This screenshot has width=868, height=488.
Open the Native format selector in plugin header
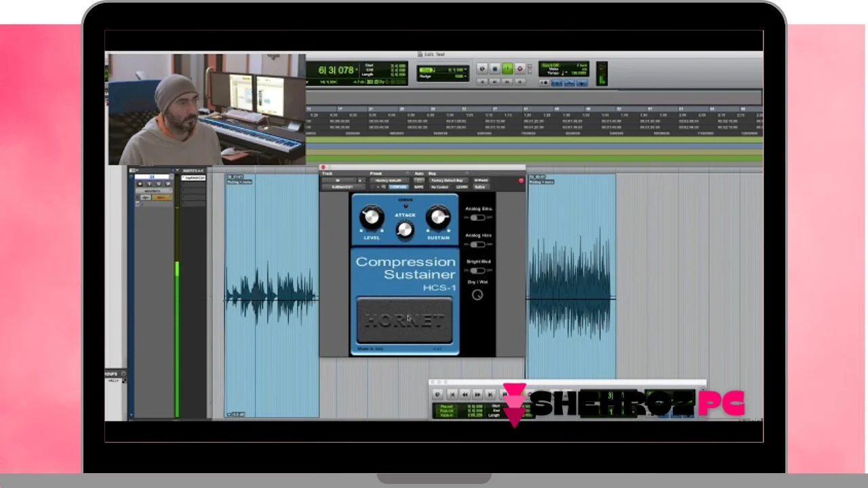pos(481,187)
